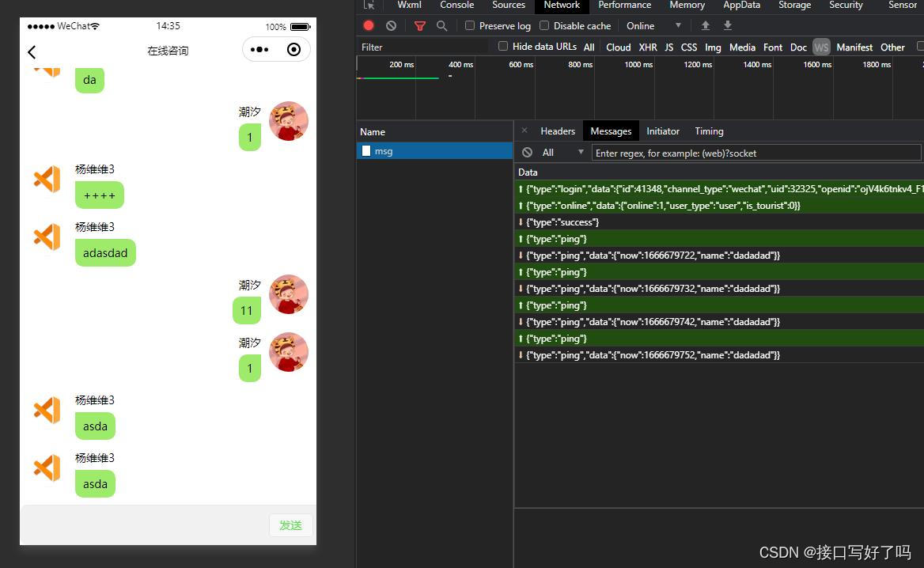
Task: Go back using the phone's back arrow
Action: (x=32, y=52)
